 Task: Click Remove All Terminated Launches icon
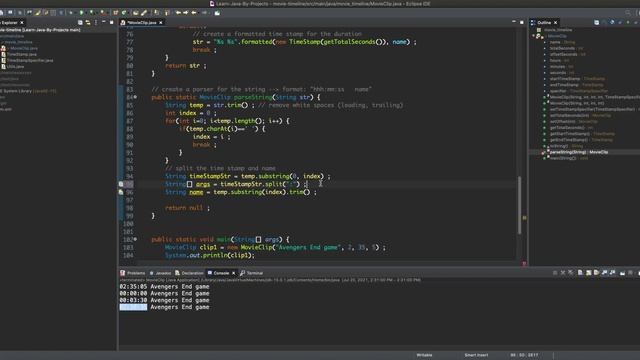click(x=571, y=273)
